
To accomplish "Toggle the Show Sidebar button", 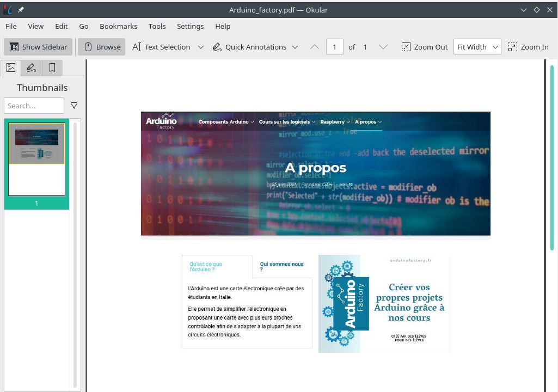I will click(38, 47).
